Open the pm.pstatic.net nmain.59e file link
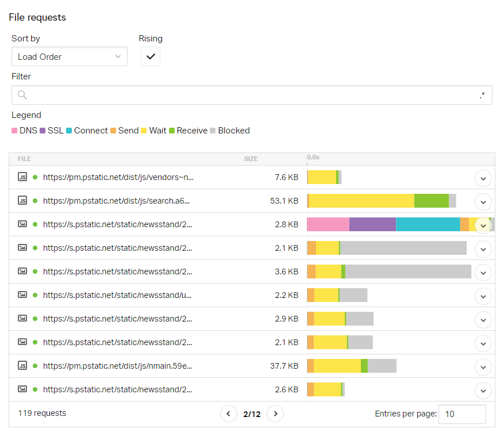504x432 pixels. click(117, 366)
